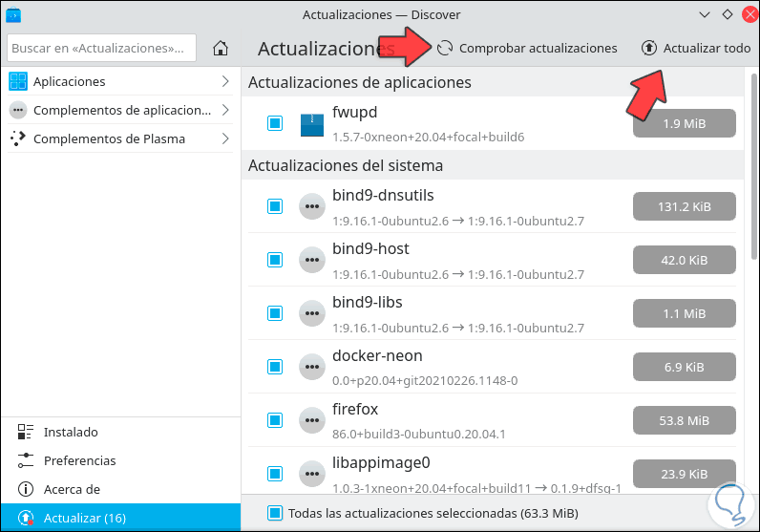Click the 6.9 KiB docker-neon size button
760x532 pixels.
(x=684, y=367)
